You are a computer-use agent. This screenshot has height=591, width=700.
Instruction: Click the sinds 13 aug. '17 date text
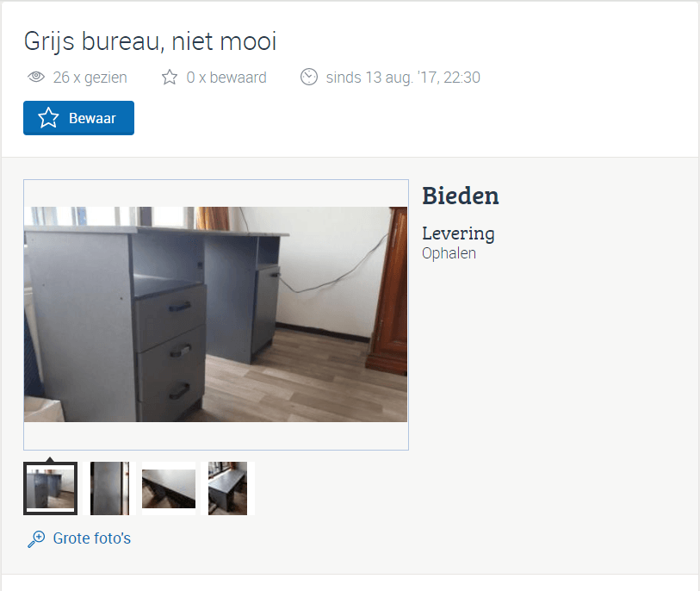403,78
